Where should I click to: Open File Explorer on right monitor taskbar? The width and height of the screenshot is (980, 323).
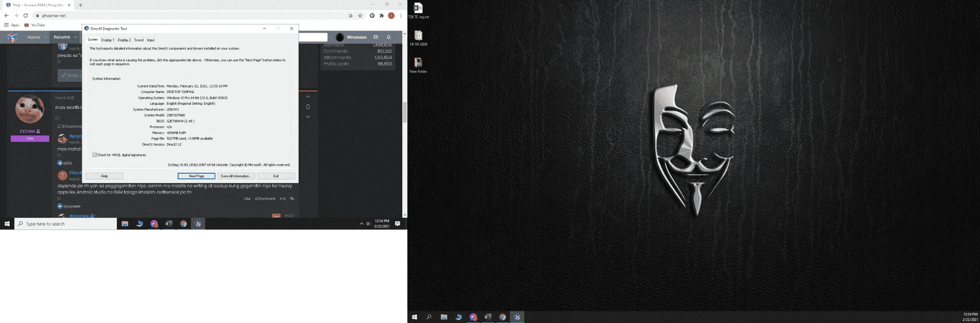pyautogui.click(x=444, y=317)
